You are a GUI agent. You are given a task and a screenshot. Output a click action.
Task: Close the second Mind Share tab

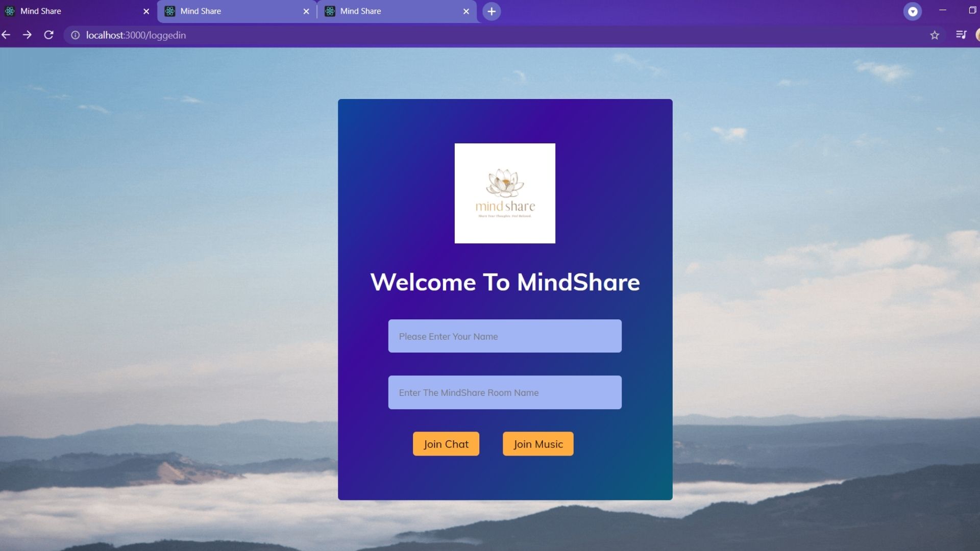[x=306, y=11]
